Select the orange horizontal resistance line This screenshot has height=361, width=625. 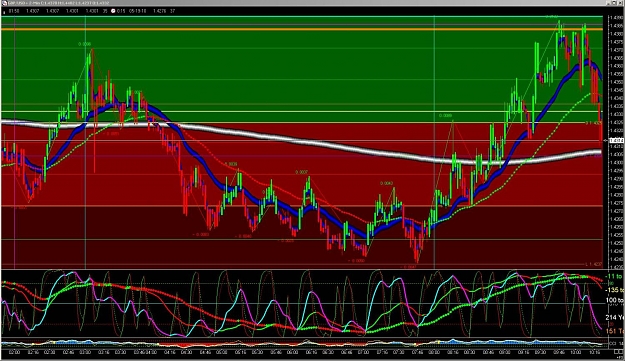(x=302, y=29)
